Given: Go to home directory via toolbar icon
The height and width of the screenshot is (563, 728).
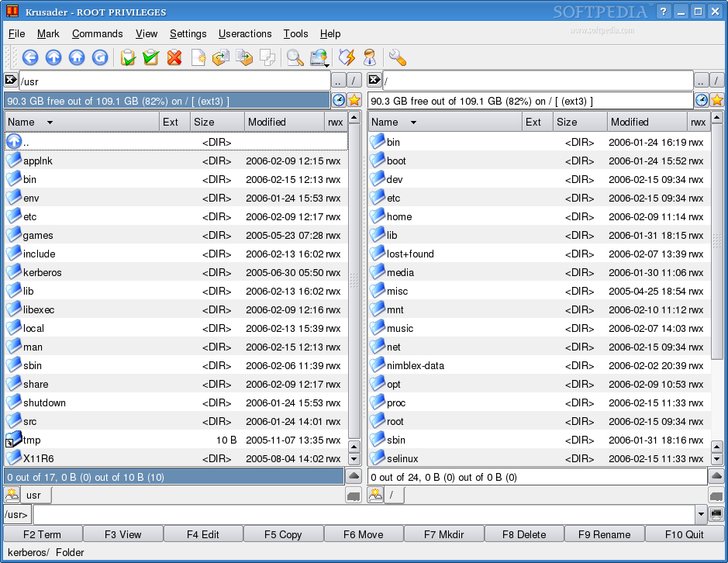Looking at the screenshot, I should (x=77, y=57).
